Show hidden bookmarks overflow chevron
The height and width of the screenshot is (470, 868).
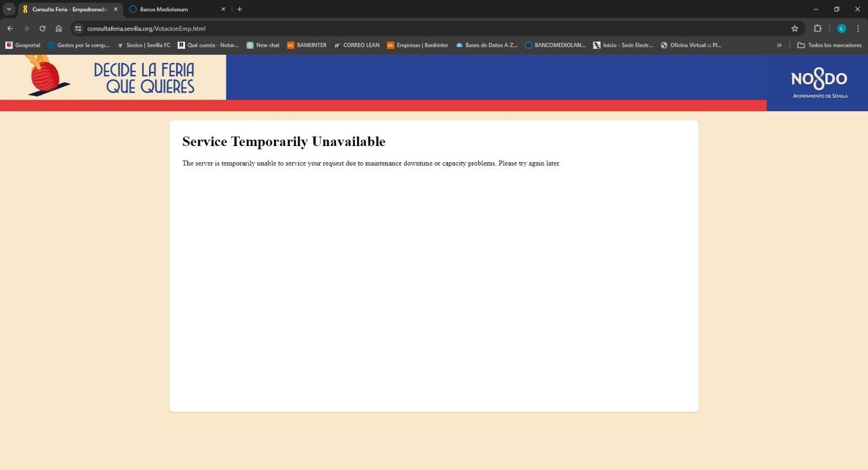pos(779,45)
